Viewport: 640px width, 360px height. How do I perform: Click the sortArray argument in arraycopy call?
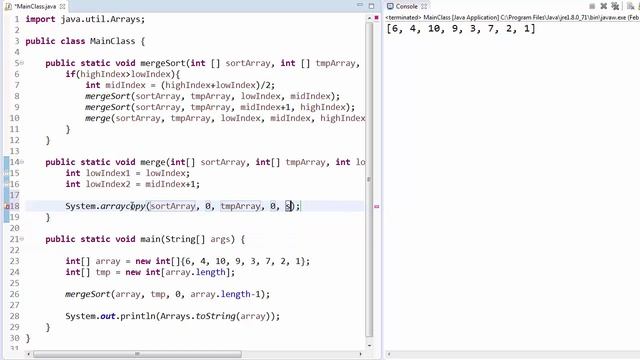173,207
